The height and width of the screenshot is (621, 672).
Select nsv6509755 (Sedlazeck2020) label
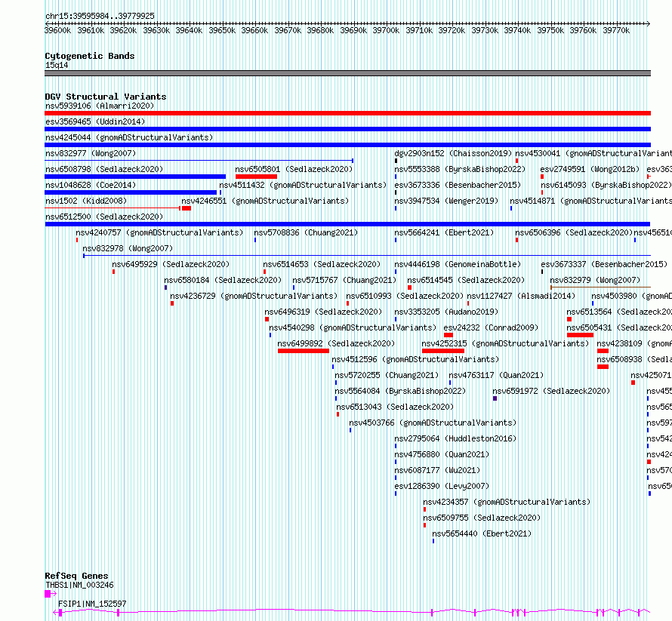coord(482,518)
